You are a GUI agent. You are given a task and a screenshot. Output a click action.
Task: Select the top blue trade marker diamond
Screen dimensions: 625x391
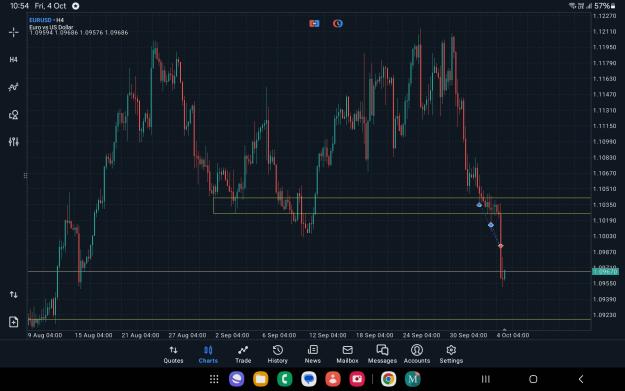479,205
